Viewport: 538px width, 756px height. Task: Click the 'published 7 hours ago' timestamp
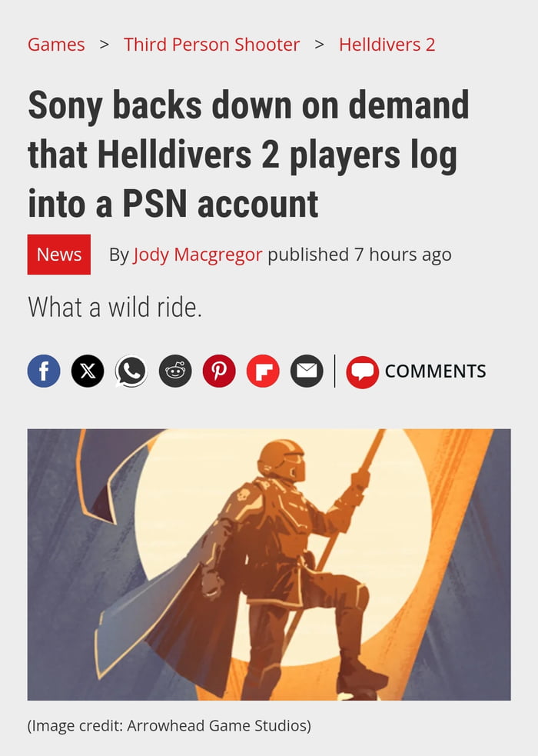(360, 255)
